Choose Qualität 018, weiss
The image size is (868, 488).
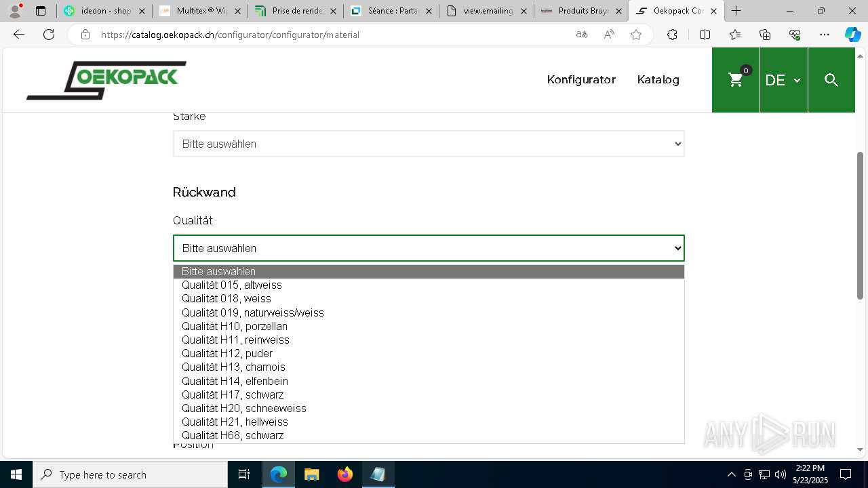(429, 299)
